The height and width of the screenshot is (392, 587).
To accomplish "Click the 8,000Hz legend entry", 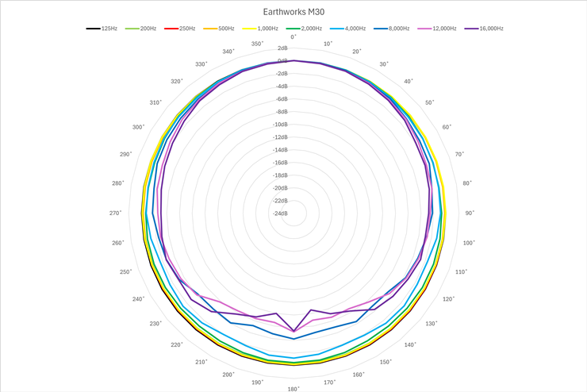I will tap(392, 29).
